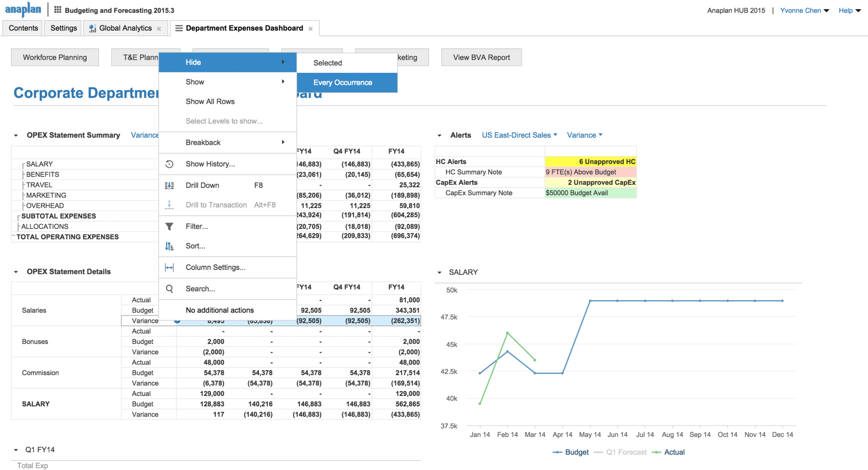This screenshot has height=470, width=868.
Task: Switch to the Global Analytics tab
Action: click(x=125, y=28)
